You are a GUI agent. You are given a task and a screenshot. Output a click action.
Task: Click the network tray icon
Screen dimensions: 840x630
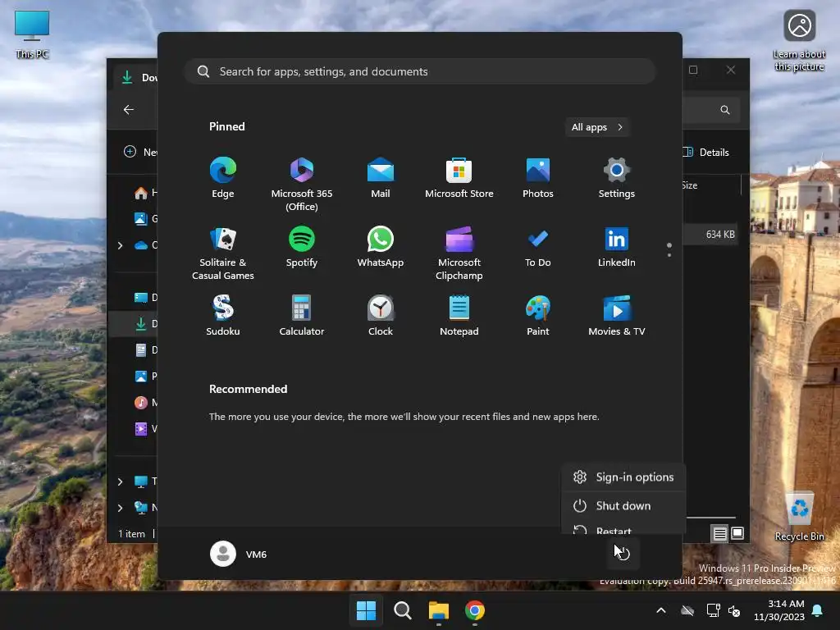point(713,610)
